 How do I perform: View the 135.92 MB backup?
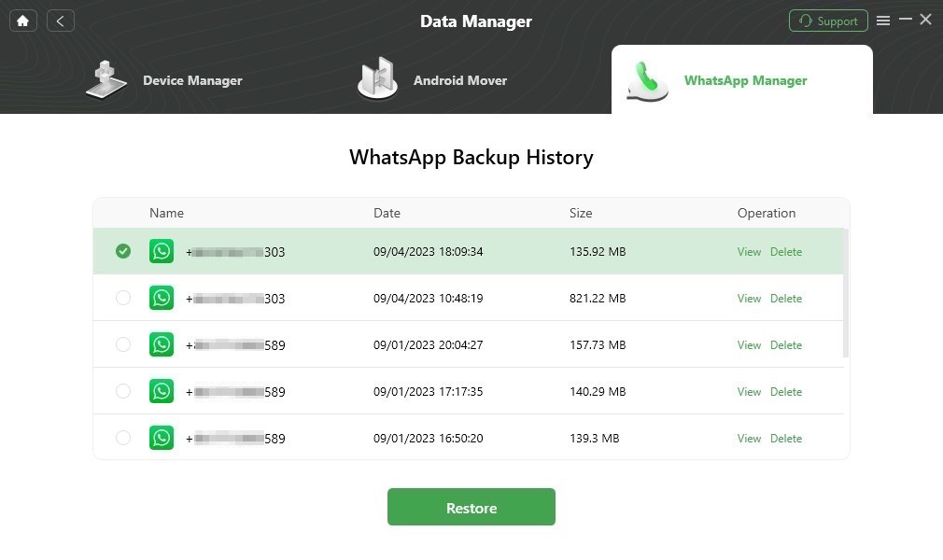[749, 251]
